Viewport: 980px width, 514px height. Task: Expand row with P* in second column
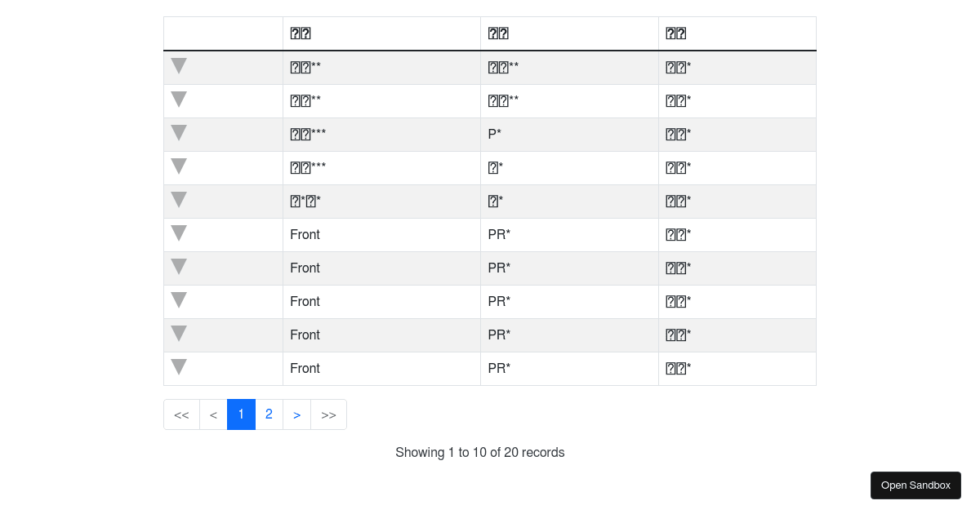tap(179, 133)
